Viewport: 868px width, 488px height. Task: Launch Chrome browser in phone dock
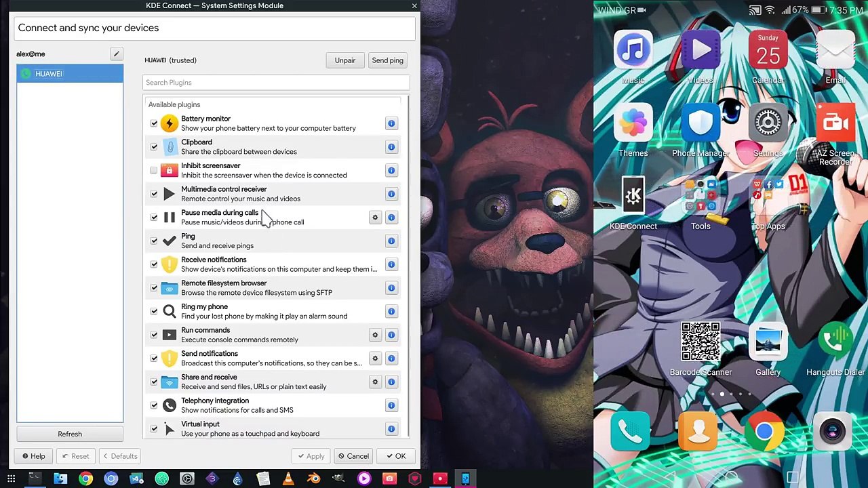point(764,432)
